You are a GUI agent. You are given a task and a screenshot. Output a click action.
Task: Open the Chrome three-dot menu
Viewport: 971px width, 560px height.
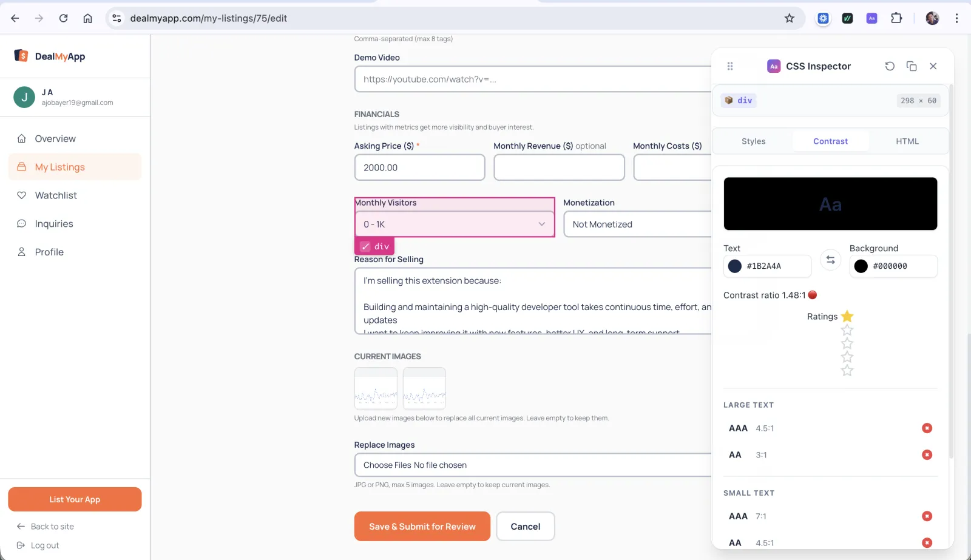click(x=956, y=18)
